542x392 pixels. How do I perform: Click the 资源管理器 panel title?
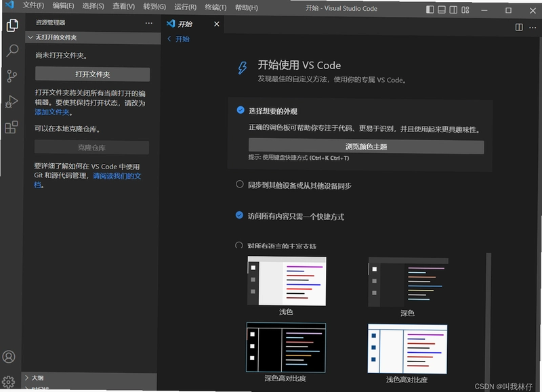[50, 22]
